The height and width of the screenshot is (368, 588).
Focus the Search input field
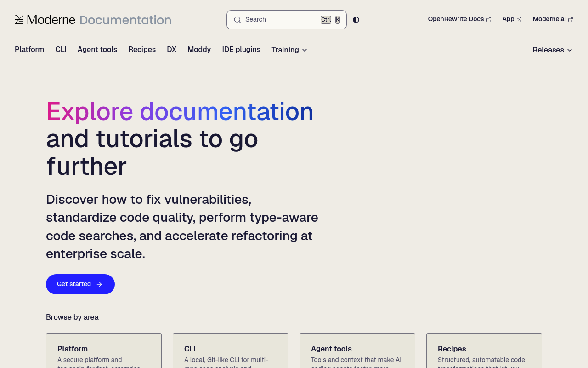(287, 20)
